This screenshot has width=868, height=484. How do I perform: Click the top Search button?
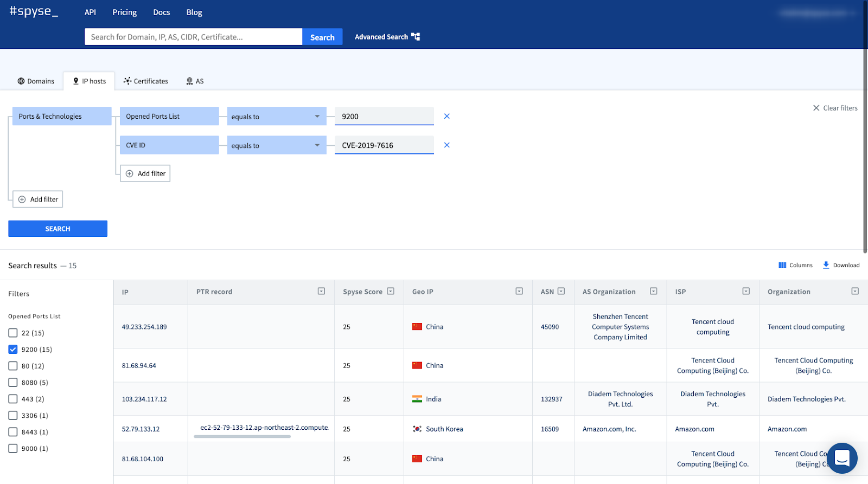(x=322, y=37)
